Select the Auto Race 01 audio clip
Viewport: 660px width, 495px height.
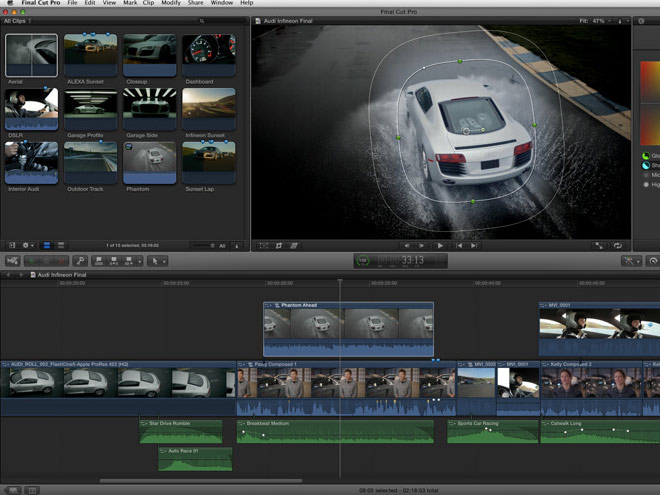click(x=195, y=459)
